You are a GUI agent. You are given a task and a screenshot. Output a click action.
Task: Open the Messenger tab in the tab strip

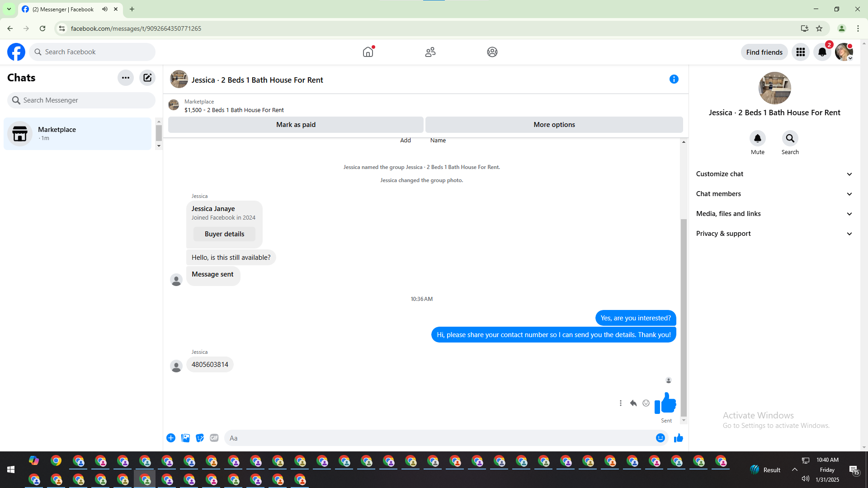pyautogui.click(x=71, y=9)
